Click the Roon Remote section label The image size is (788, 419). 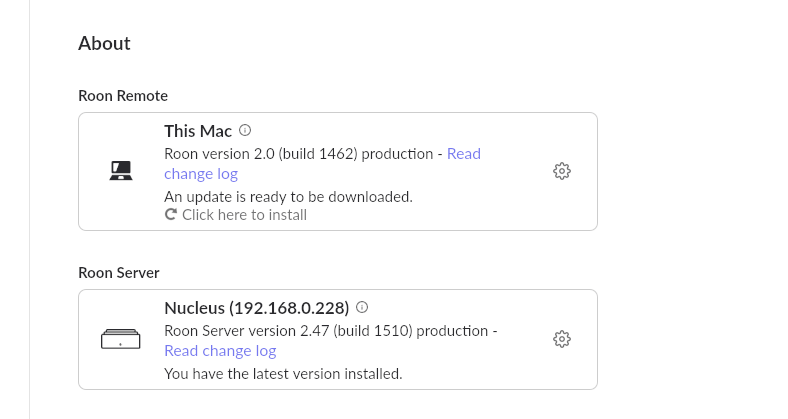[x=123, y=95]
